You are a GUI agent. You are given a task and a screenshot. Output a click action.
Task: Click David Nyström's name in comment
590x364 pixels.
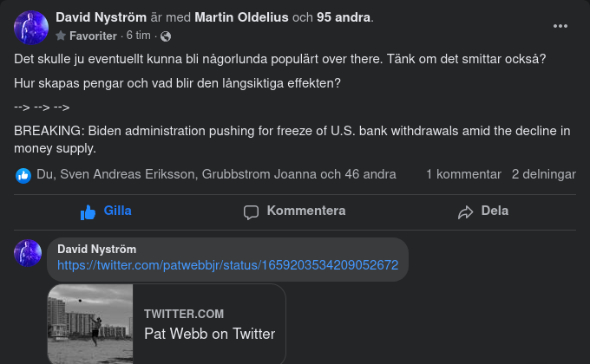click(96, 249)
